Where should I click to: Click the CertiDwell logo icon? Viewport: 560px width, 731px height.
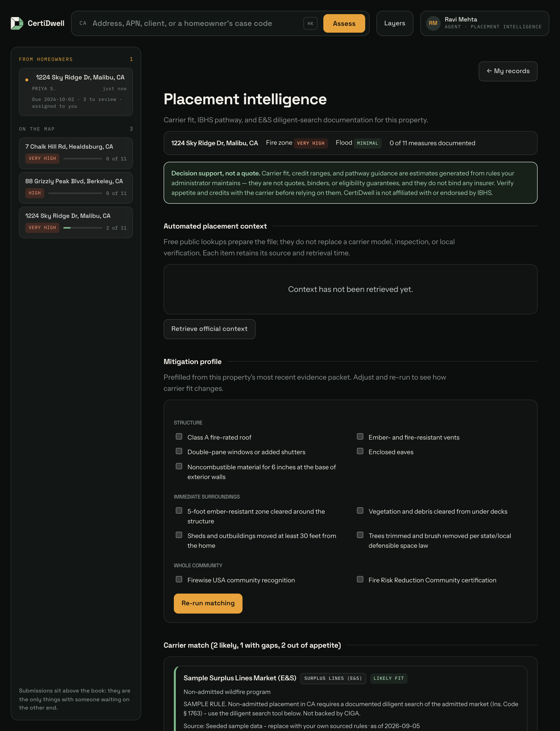17,23
